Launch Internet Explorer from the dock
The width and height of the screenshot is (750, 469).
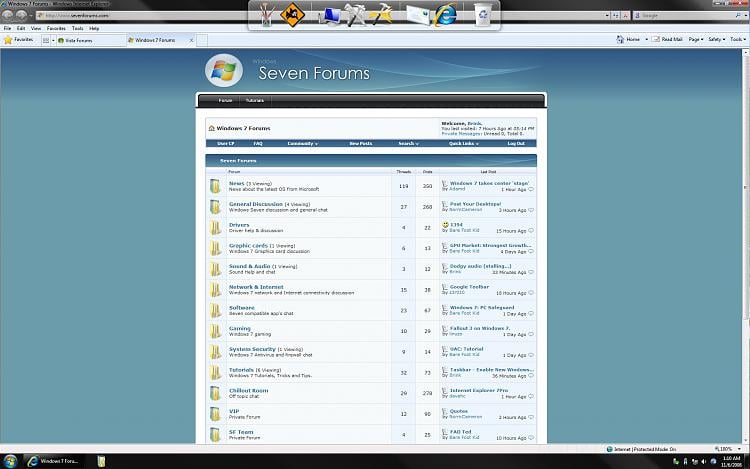[x=445, y=15]
